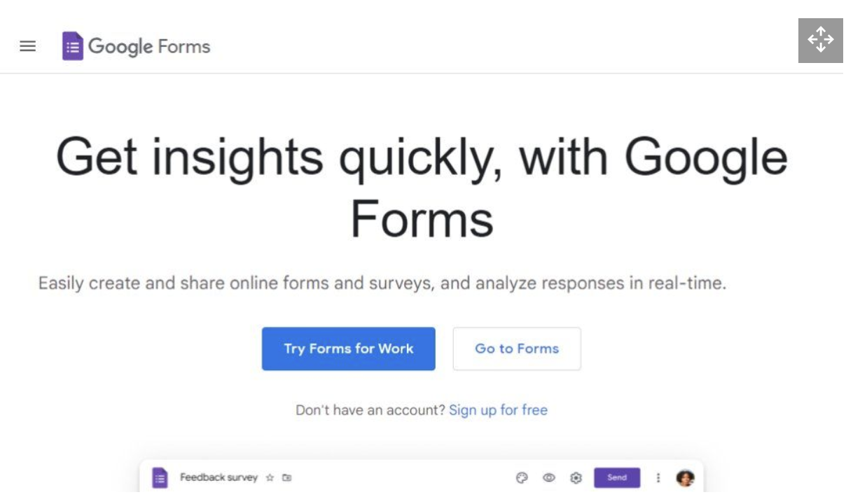Expand the three-dot more options menu

tap(658, 477)
